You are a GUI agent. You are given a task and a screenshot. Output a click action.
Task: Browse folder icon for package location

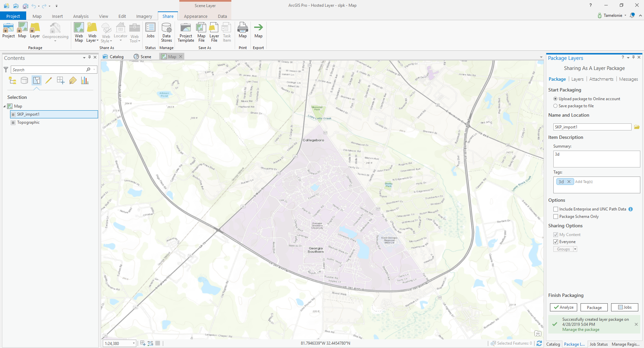pos(637,127)
